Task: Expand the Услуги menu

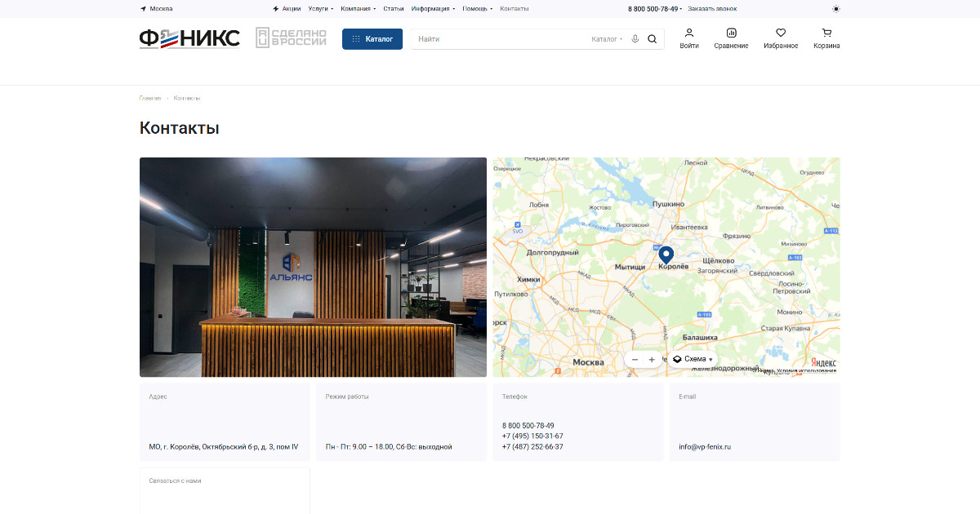Action: coord(320,9)
